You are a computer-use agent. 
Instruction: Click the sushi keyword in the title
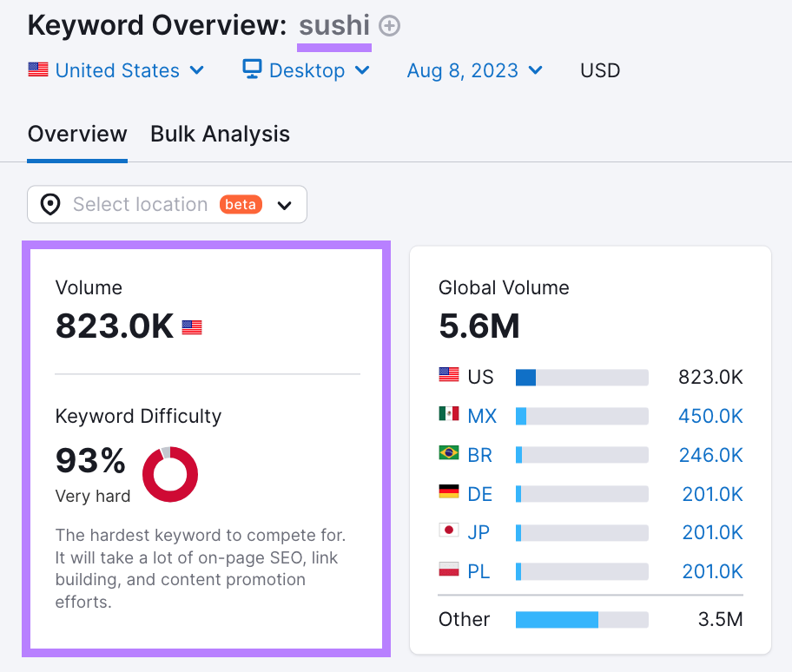pos(334,26)
